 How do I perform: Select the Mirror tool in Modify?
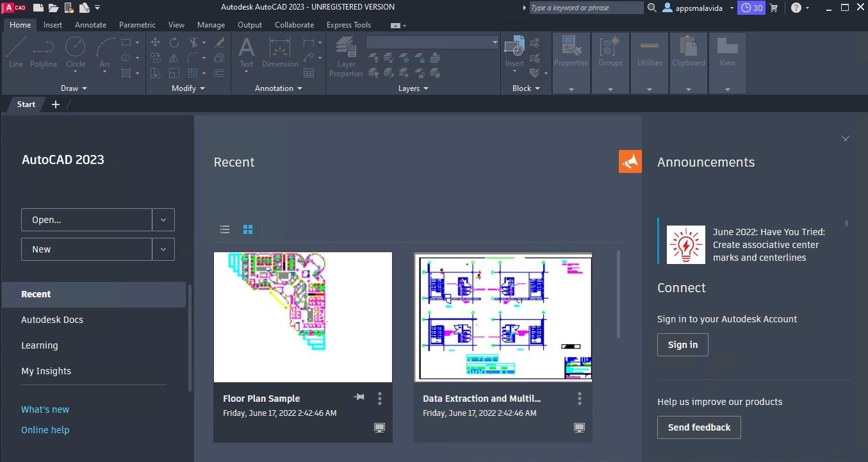[x=174, y=58]
